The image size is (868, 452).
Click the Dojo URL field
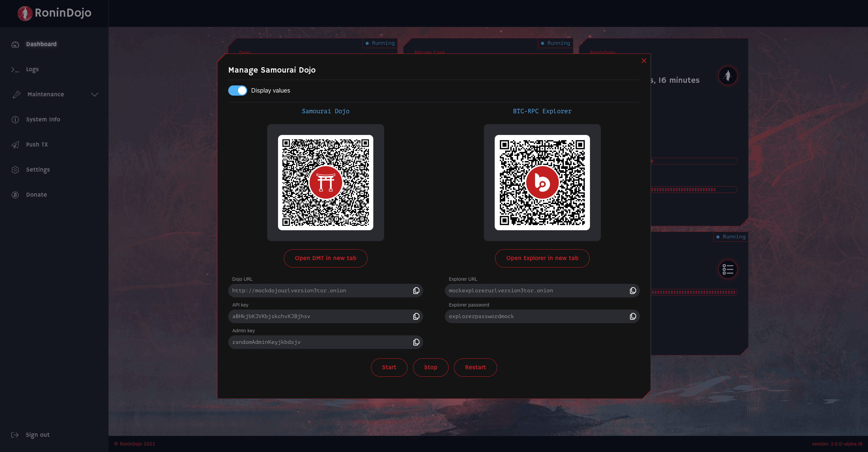[x=325, y=291]
